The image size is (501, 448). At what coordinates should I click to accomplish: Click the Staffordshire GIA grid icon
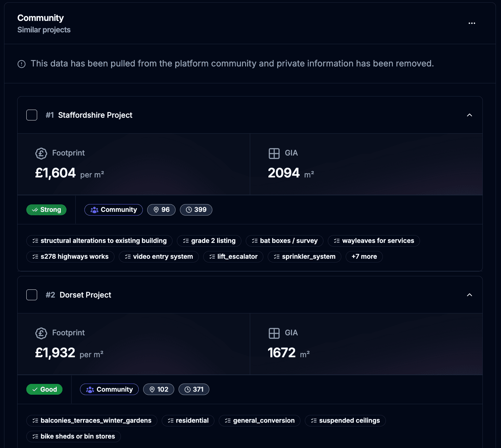point(274,153)
